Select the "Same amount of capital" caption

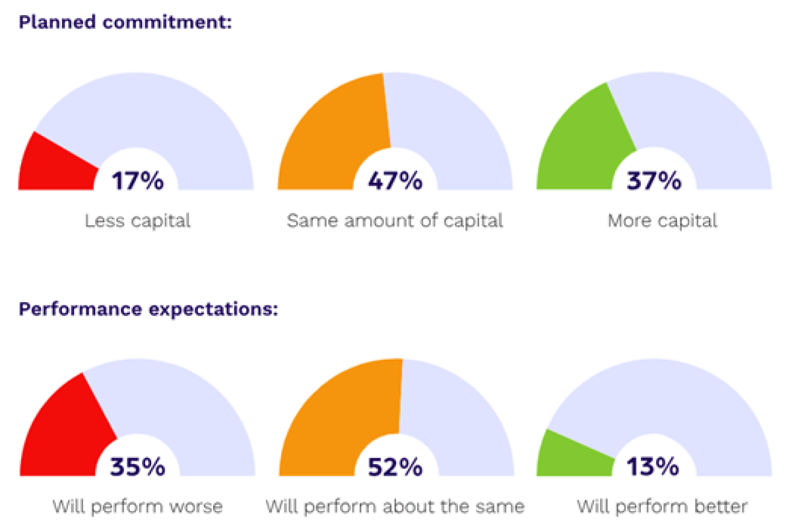tap(395, 220)
